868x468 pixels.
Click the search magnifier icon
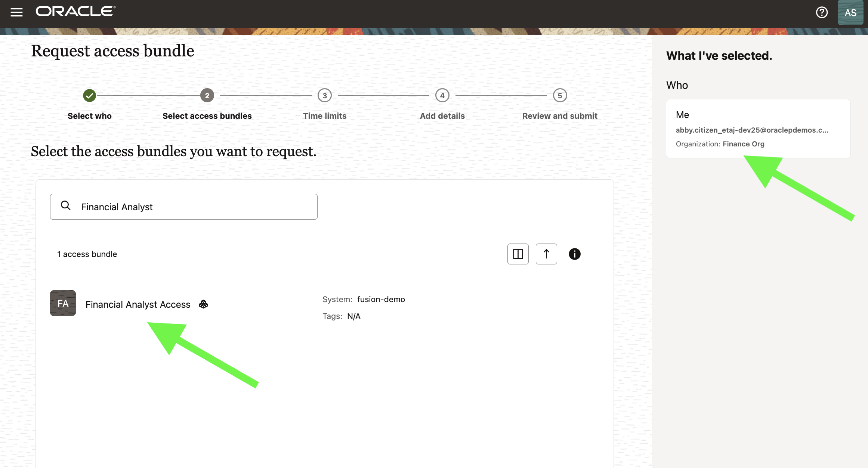[66, 206]
